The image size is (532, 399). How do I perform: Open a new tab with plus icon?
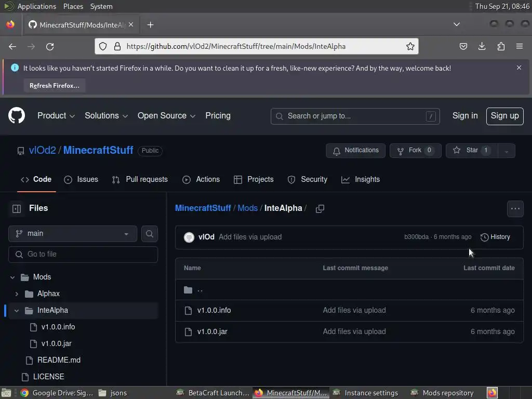[150, 25]
